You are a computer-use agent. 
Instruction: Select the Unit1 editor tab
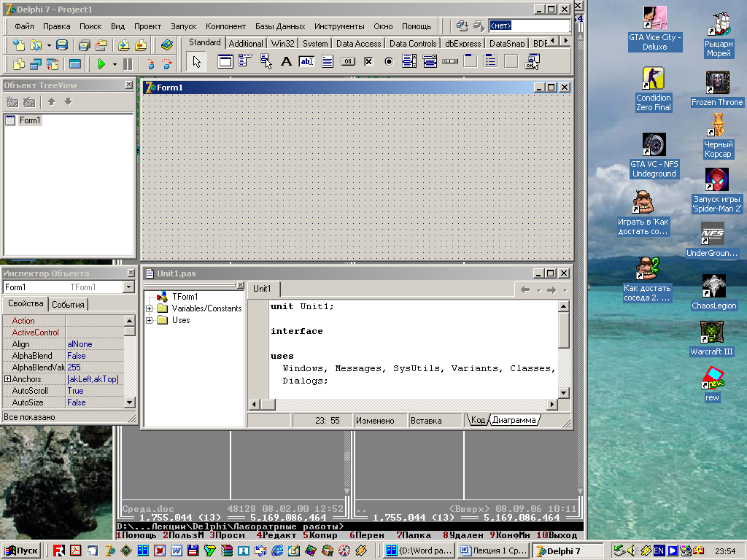262,289
